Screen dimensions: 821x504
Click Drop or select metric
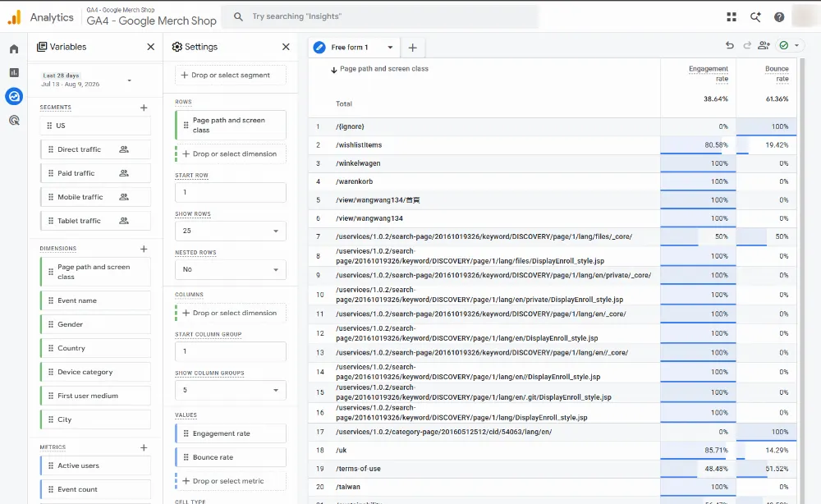click(x=231, y=481)
